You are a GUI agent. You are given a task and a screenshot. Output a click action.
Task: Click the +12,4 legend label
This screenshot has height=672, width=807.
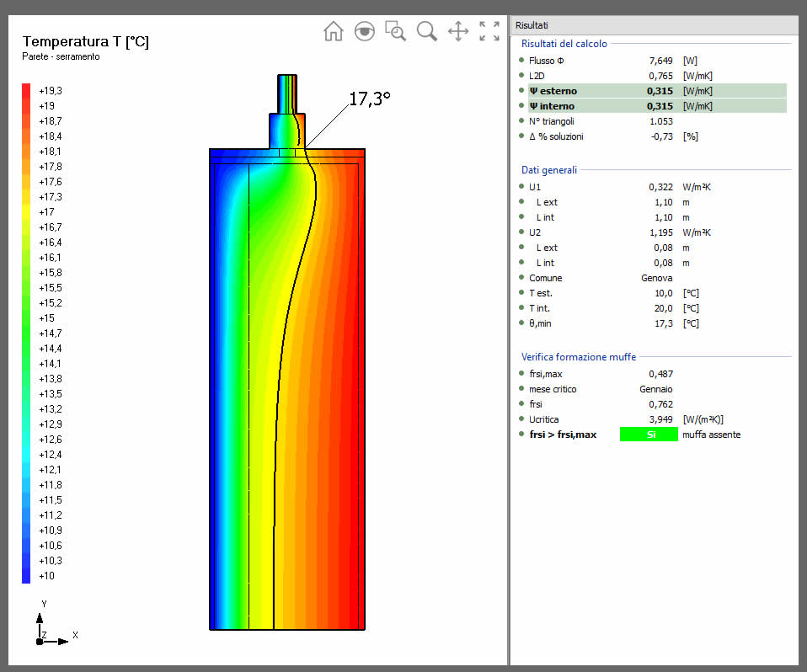[x=51, y=455]
